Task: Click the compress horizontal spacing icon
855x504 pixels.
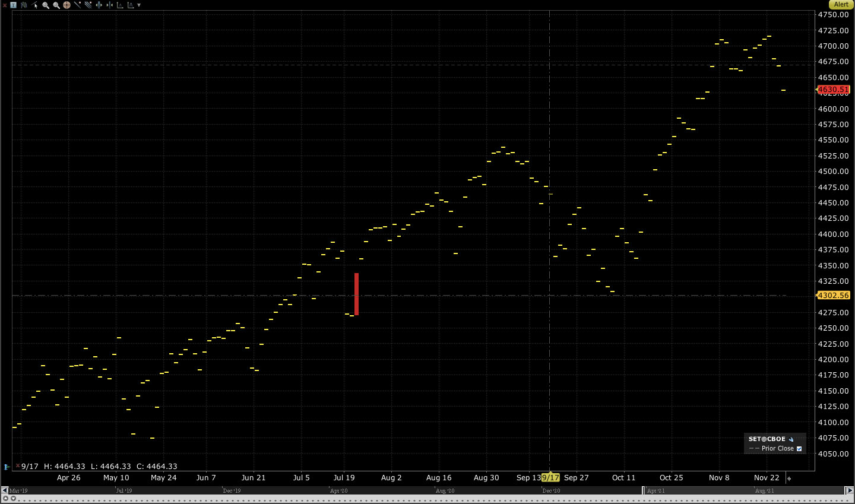Action: (x=109, y=5)
